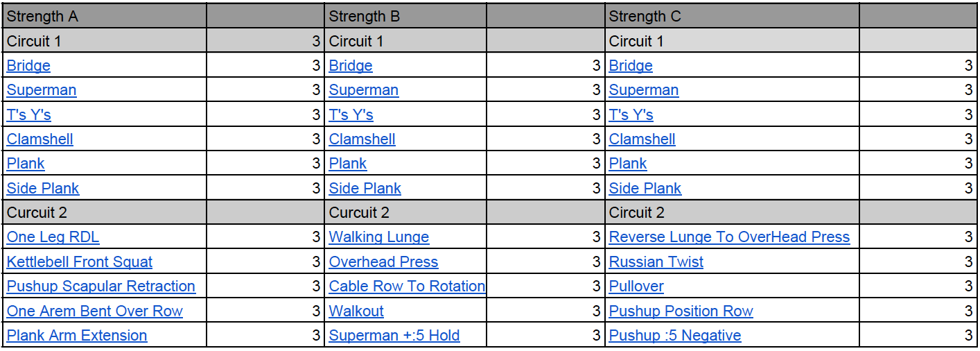Open the Kettlebell Front Squat link
Viewport: 980px width, 351px height.
coord(80,262)
